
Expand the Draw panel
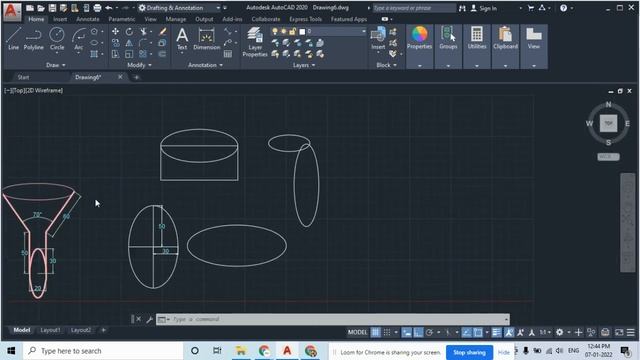(x=56, y=65)
